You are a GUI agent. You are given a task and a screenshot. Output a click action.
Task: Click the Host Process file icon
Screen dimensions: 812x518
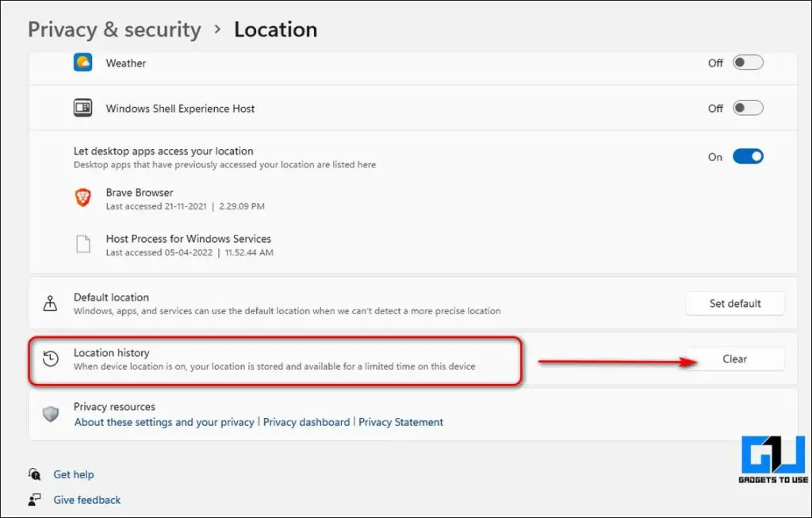83,244
